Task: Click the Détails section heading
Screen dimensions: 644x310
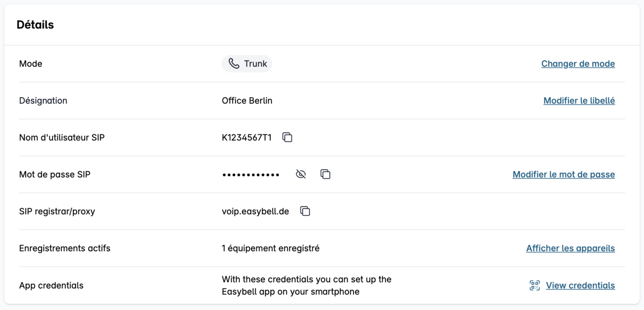Action: point(35,25)
